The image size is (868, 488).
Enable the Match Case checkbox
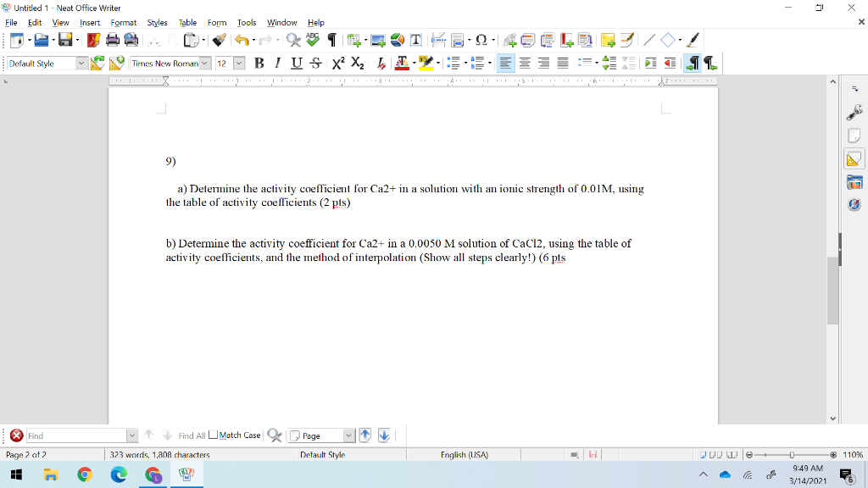point(213,435)
